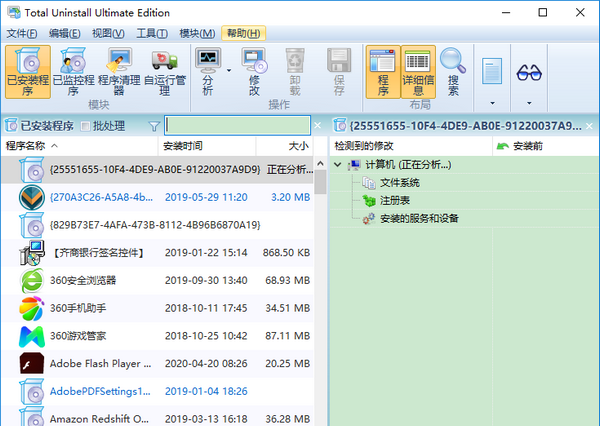This screenshot has width=600, height=443.
Task: Select the 安装的服务和设备 tree item
Action: point(419,218)
